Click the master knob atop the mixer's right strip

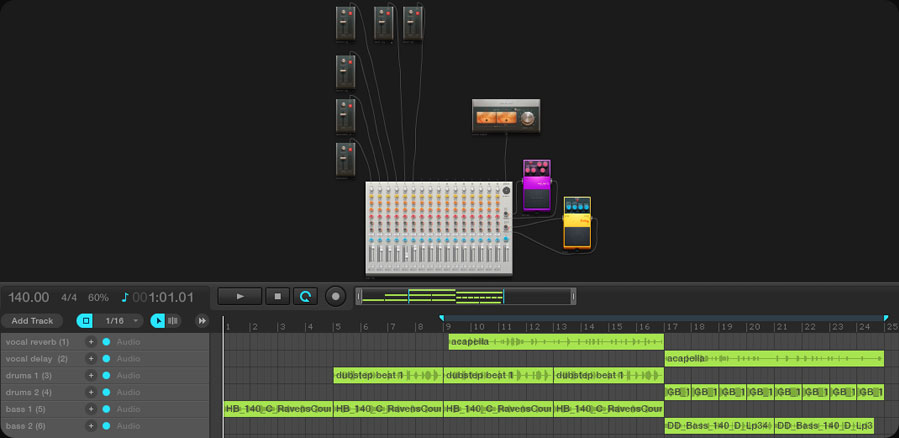(x=506, y=191)
